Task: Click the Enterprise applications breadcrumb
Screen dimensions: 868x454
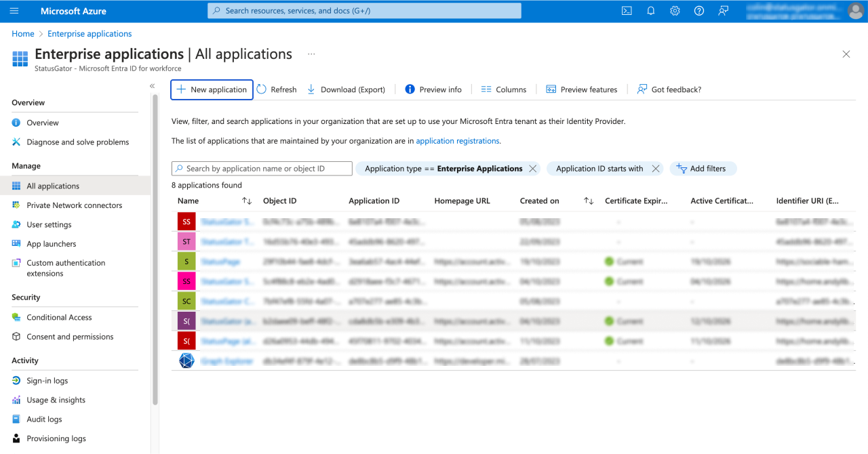Action: (90, 34)
